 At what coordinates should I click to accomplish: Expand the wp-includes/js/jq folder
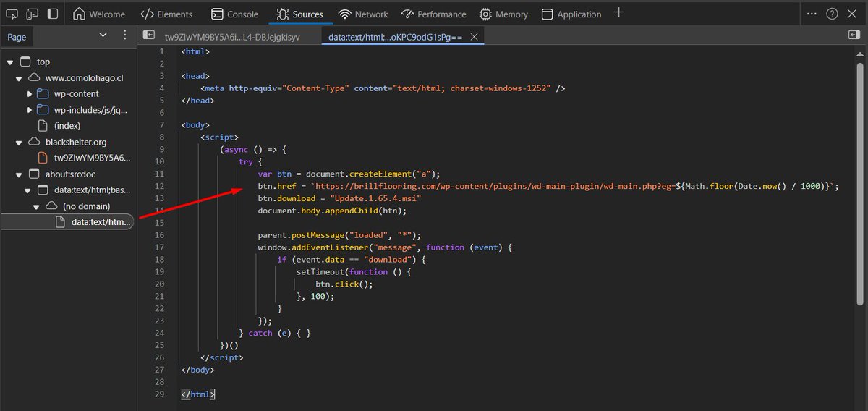coord(30,110)
